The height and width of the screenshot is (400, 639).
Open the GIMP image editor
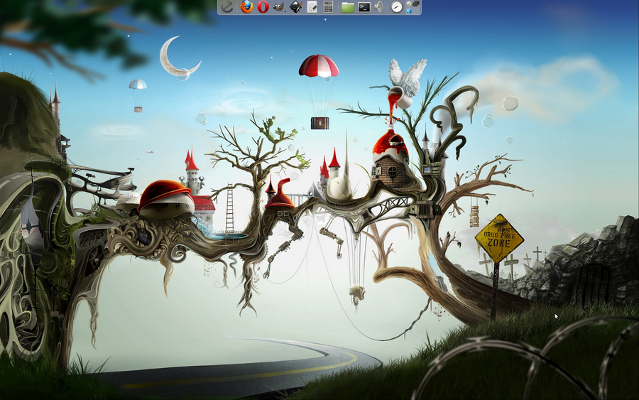(279, 7)
